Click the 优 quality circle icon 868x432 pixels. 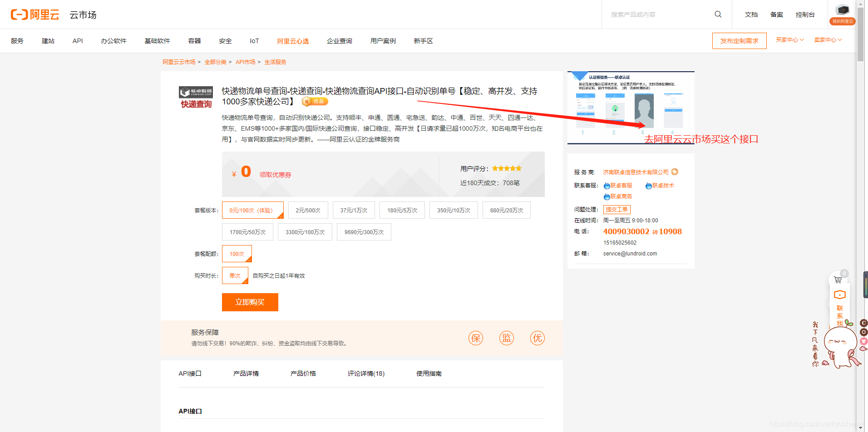pyautogui.click(x=538, y=338)
